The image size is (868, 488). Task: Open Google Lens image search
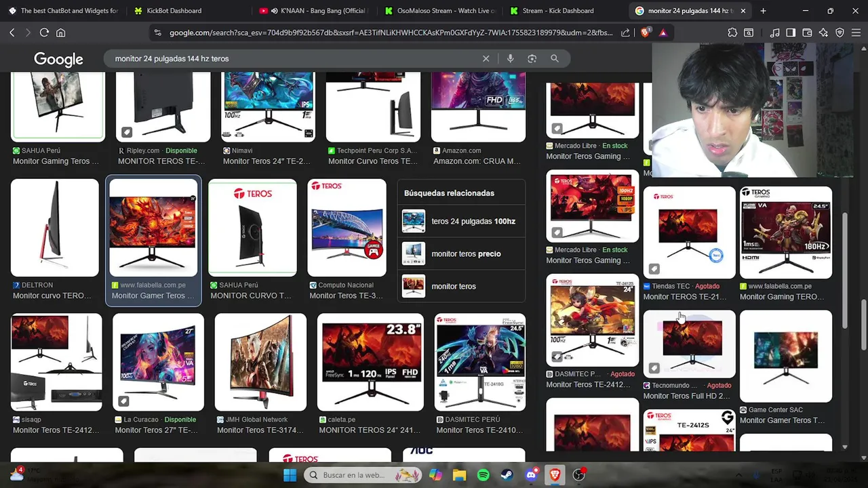532,59
